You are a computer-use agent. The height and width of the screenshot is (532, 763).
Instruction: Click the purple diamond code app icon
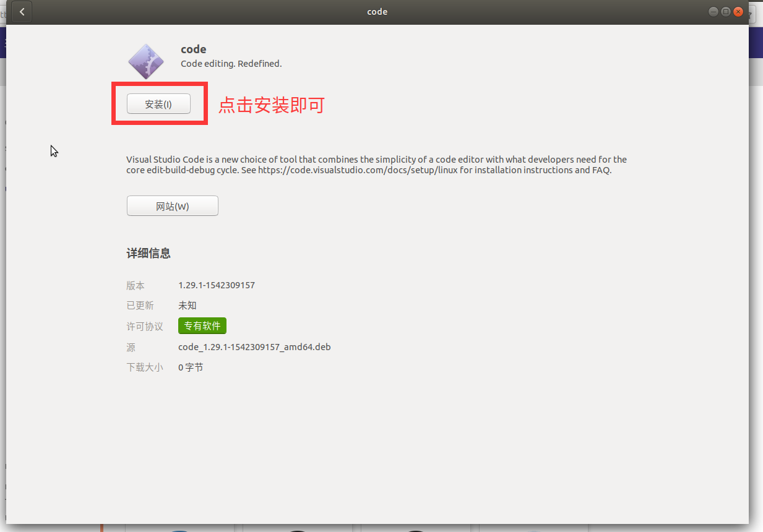point(146,61)
